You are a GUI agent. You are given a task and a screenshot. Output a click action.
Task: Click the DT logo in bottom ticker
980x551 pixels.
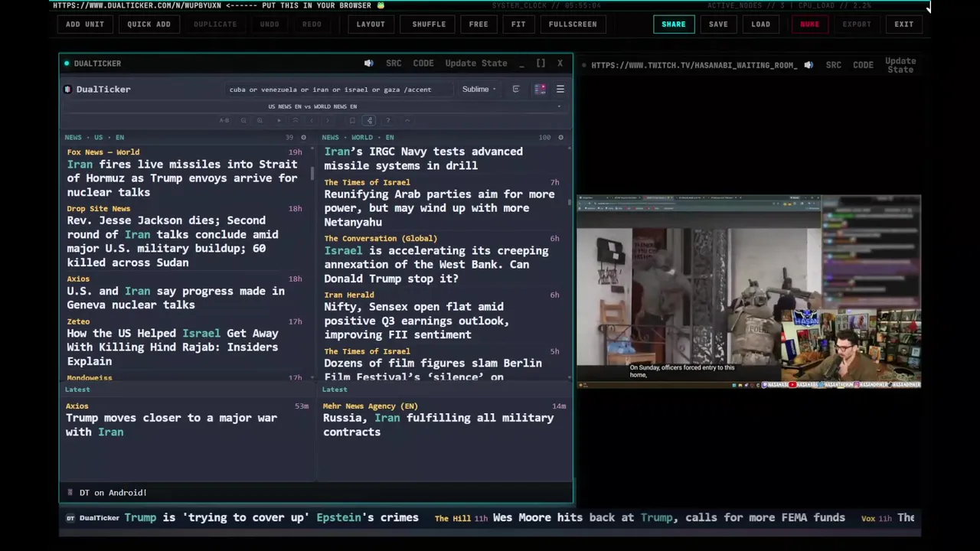coord(70,518)
